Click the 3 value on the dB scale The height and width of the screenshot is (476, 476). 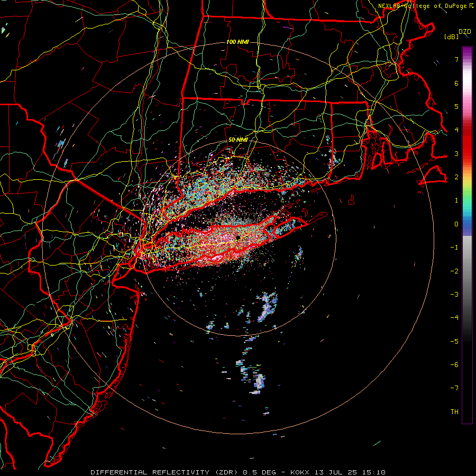coord(456,153)
